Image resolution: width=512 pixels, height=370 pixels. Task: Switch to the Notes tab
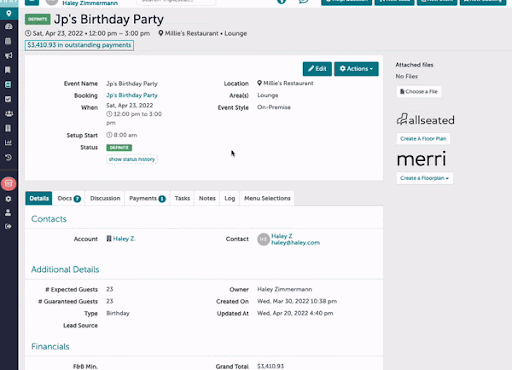tap(207, 198)
